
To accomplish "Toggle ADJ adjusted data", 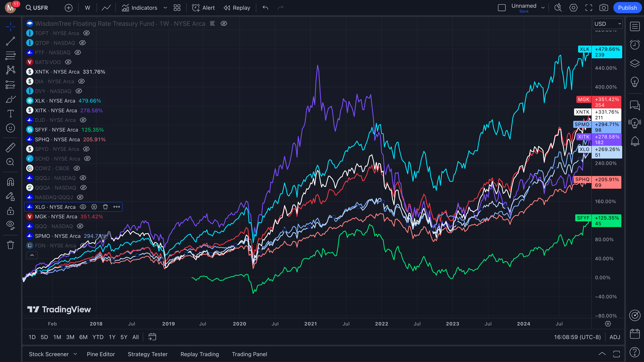I will click(x=615, y=337).
